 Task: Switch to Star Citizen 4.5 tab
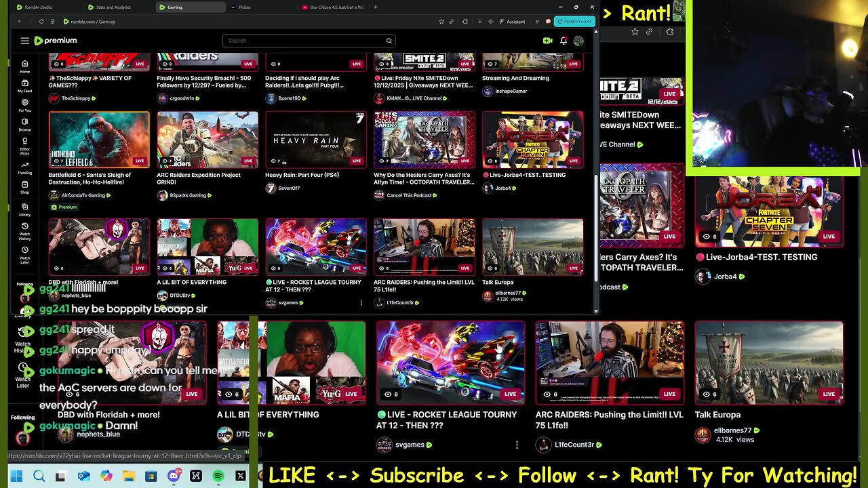pyautogui.click(x=332, y=7)
